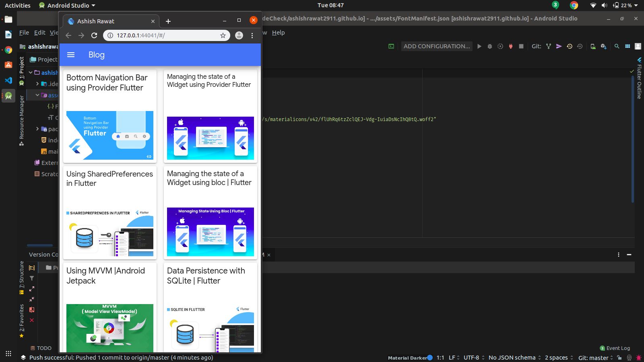Open AVD Manager icon
Screen dimensions: 644x362
pos(593,46)
